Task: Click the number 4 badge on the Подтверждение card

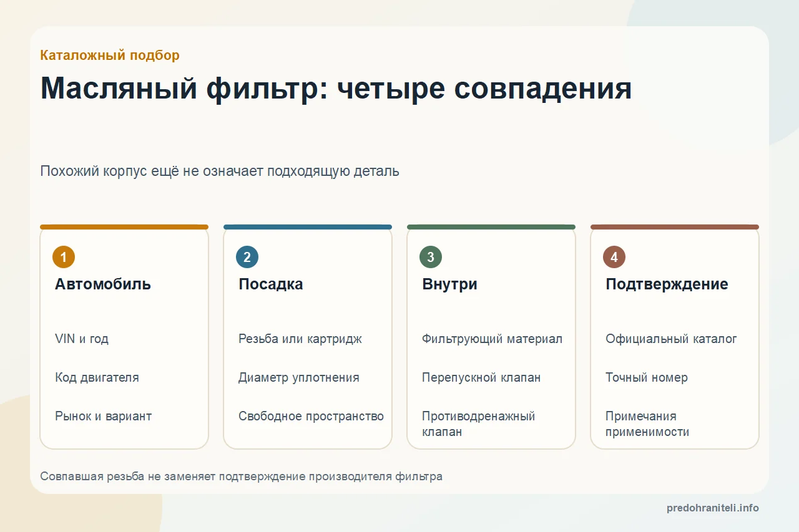Action: pyautogui.click(x=614, y=257)
